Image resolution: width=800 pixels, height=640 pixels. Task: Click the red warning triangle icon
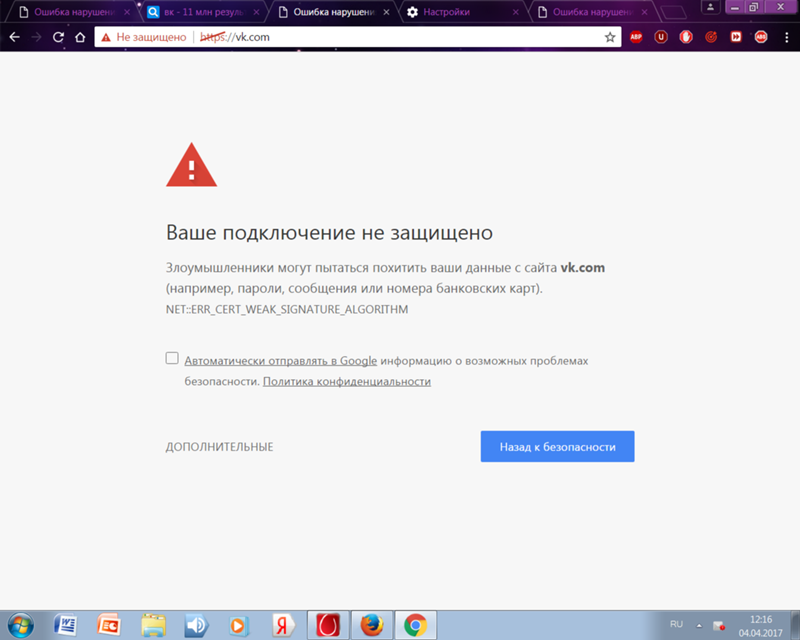click(191, 165)
